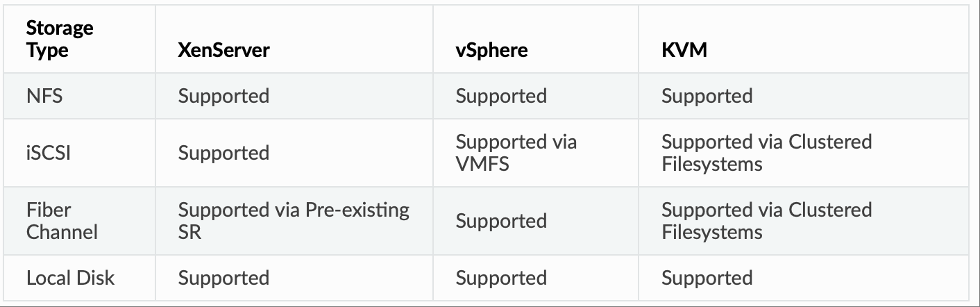
Task: Click the vSphere cell in the NFS row
Action: 501,95
